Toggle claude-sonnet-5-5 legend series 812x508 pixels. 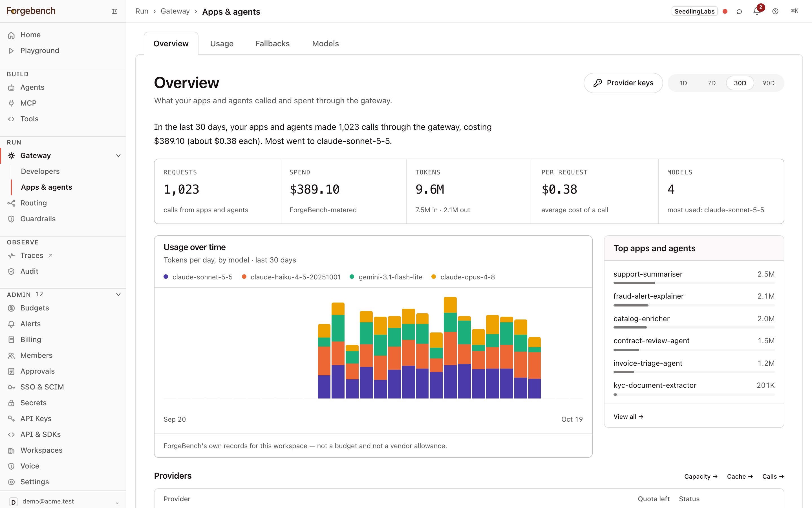coord(198,277)
